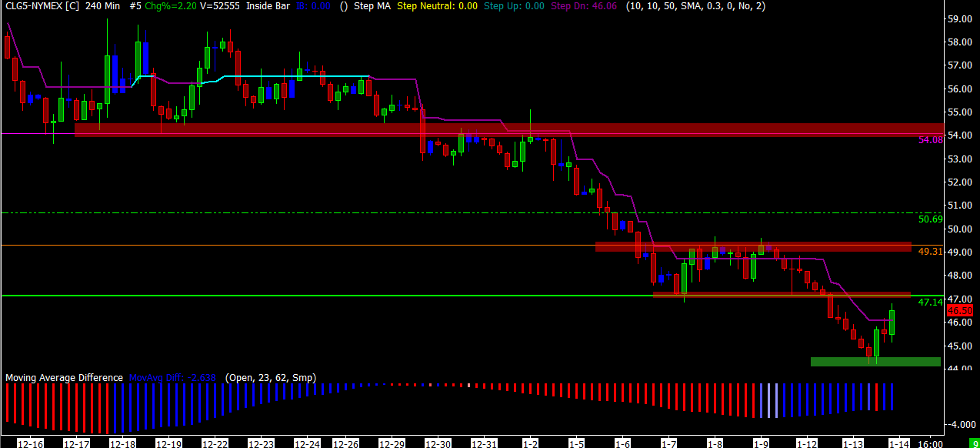Click the 1-13 date axis label
The height and width of the screenshot is (448, 980).
[x=852, y=443]
